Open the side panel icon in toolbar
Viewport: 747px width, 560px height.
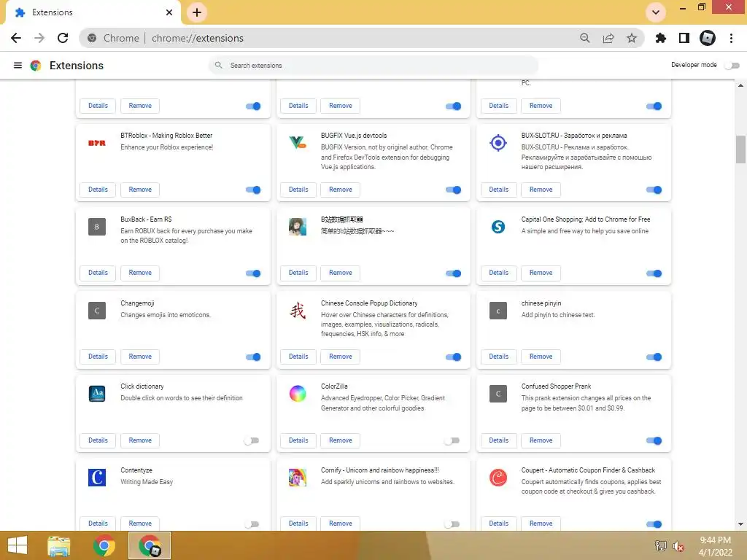click(x=684, y=38)
